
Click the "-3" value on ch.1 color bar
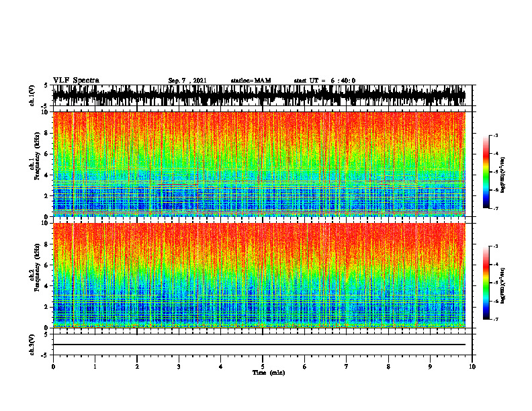pos(496,135)
